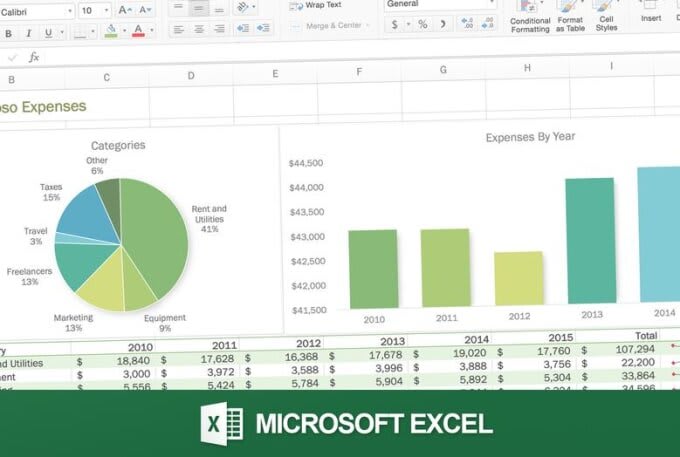The image size is (680, 457).
Task: Open the font name Calibri dropdown
Action: click(x=70, y=11)
